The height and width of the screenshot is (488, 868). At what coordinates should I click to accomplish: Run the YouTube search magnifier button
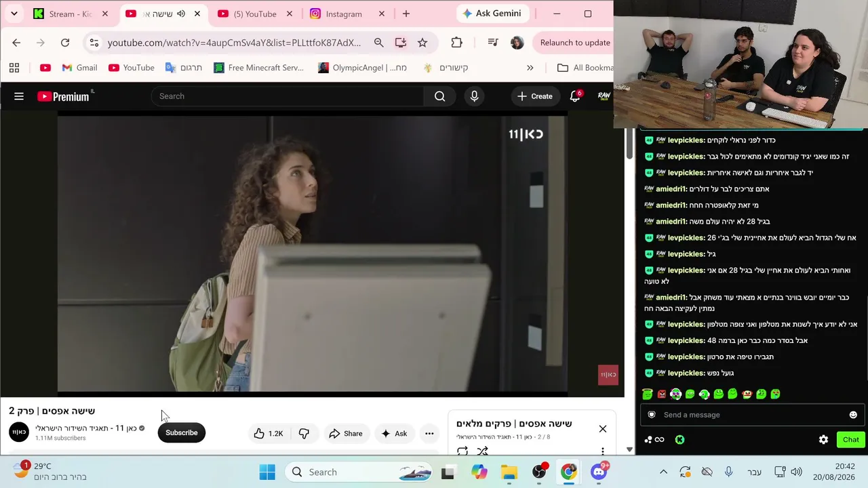pyautogui.click(x=439, y=96)
